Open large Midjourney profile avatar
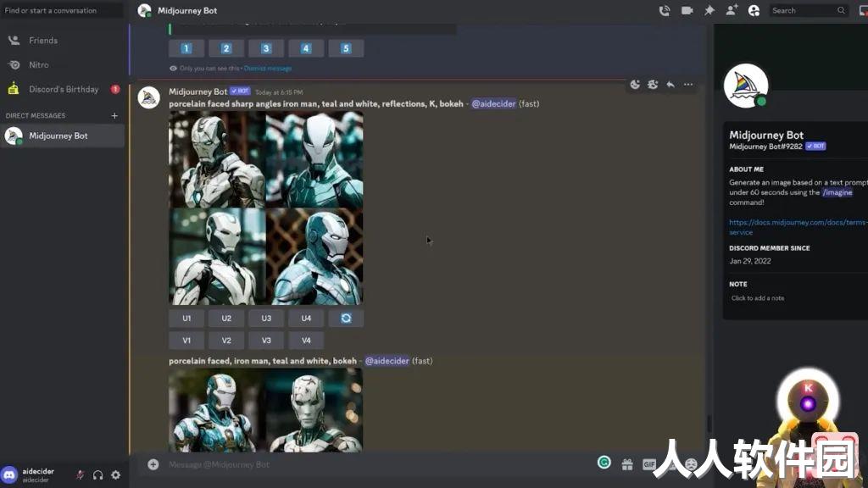Viewport: 868px width, 488px height. click(746, 86)
